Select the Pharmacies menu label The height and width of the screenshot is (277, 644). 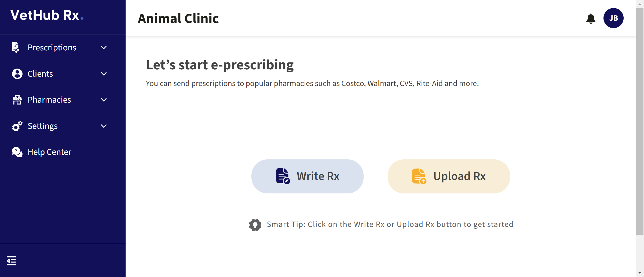[x=49, y=100]
